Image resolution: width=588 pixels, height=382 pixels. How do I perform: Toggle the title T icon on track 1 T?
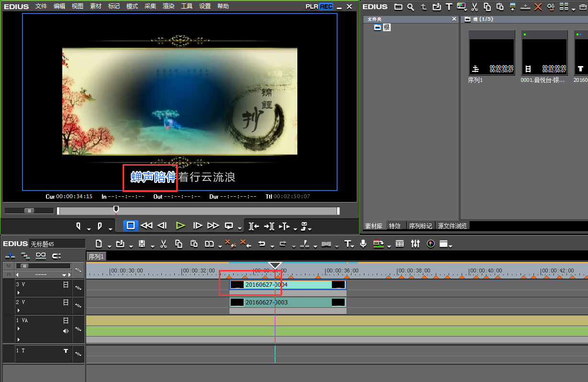pos(66,351)
